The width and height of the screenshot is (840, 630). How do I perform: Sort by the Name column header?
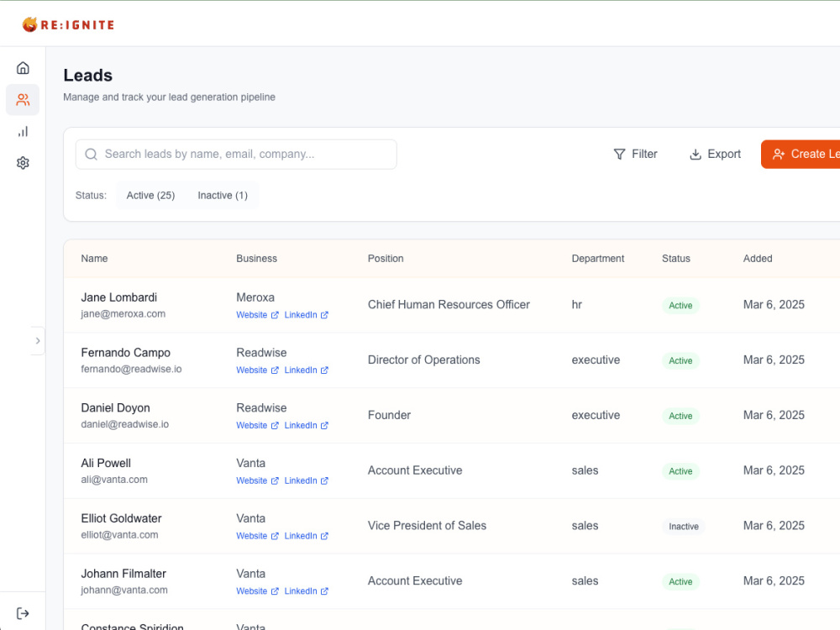point(94,258)
